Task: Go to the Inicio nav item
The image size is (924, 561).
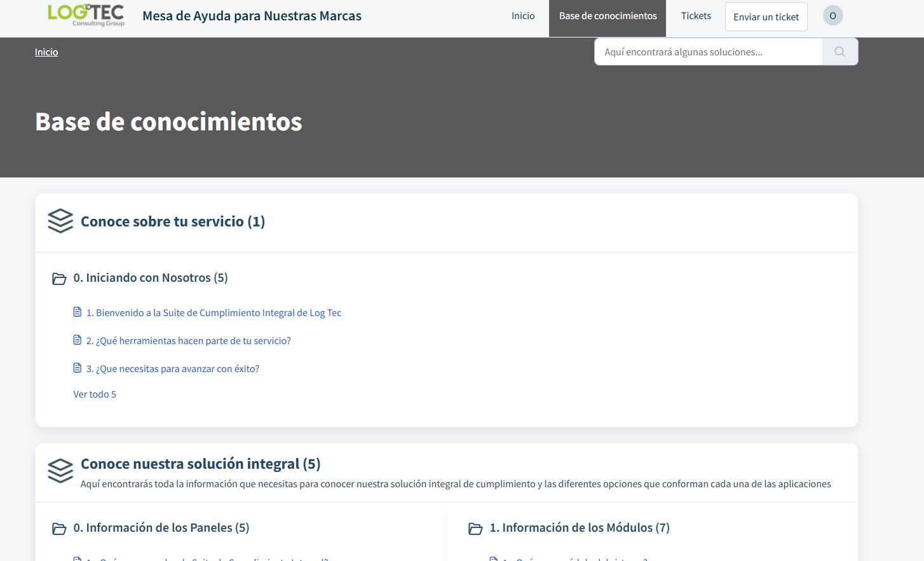Action: pos(523,16)
